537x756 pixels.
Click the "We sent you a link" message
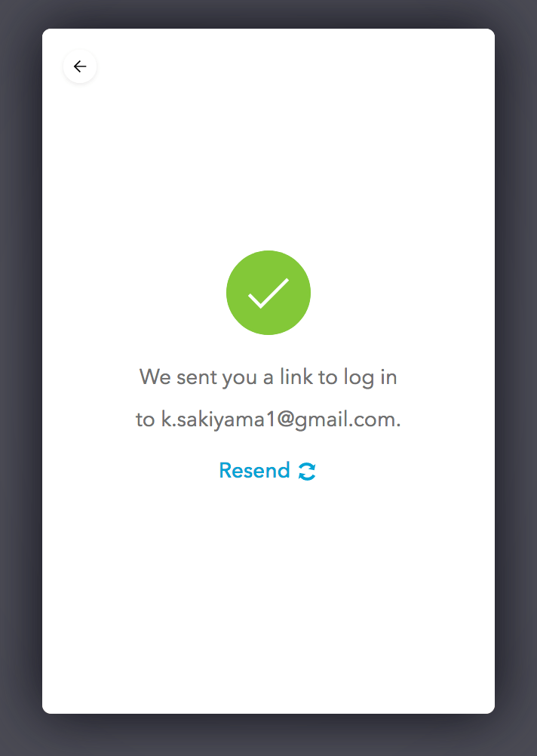tap(268, 376)
